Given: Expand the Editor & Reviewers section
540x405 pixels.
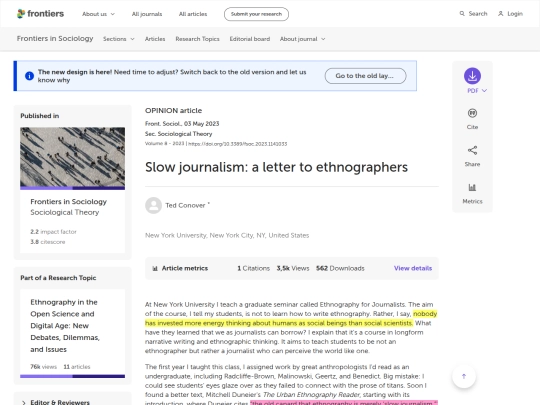Looking at the screenshot, I should [x=55, y=402].
